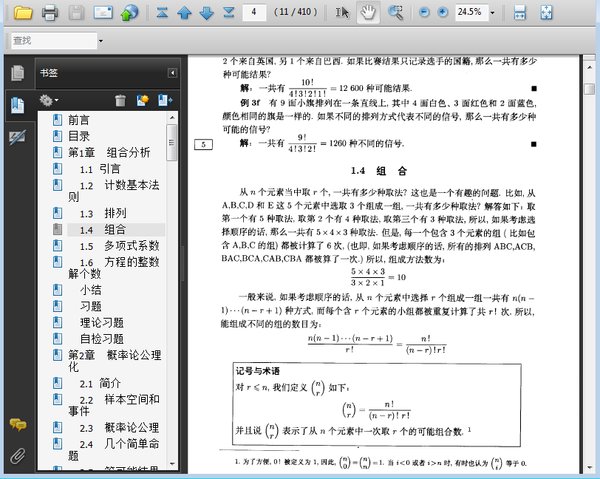
Task: Open the page thumbnails panel
Action: [17, 73]
